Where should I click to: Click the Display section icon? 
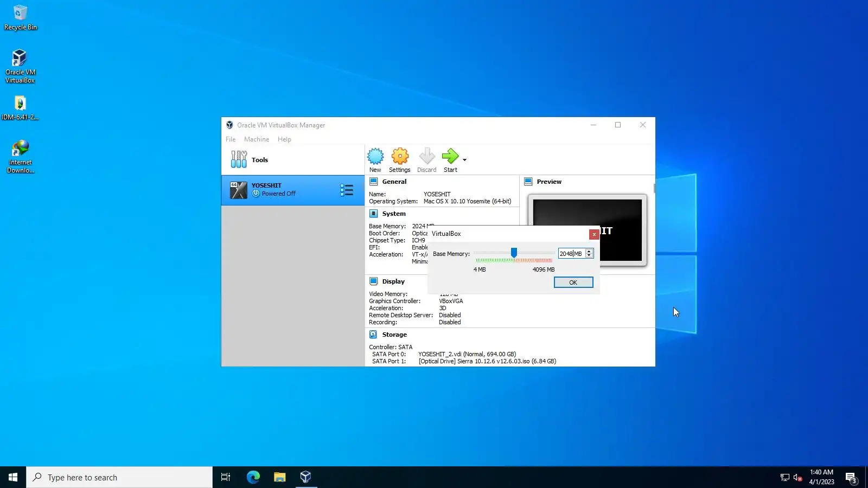pos(374,281)
